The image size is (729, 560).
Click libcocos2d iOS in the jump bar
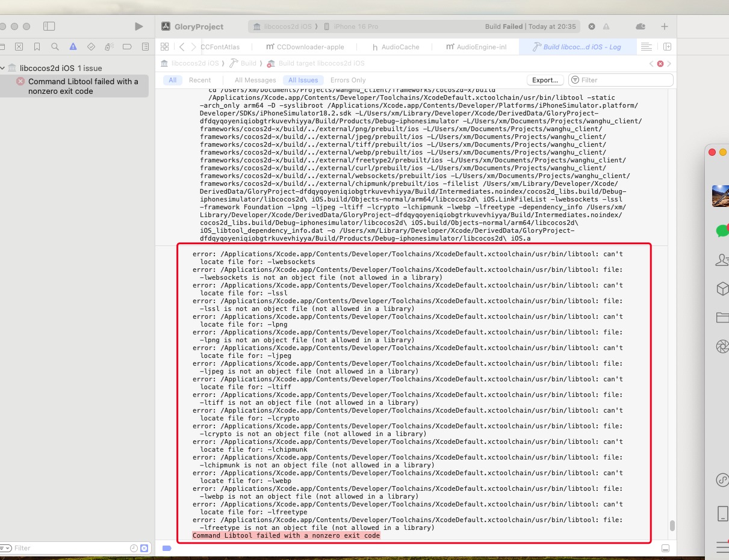[190, 63]
